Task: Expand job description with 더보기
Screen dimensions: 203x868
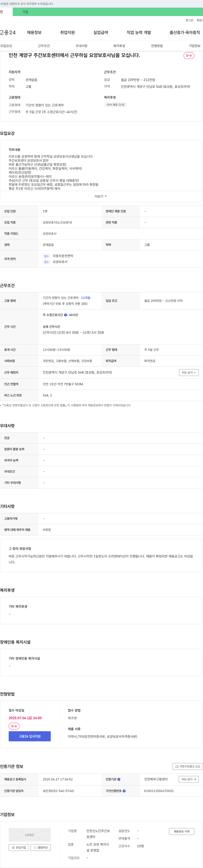Action: (x=101, y=196)
